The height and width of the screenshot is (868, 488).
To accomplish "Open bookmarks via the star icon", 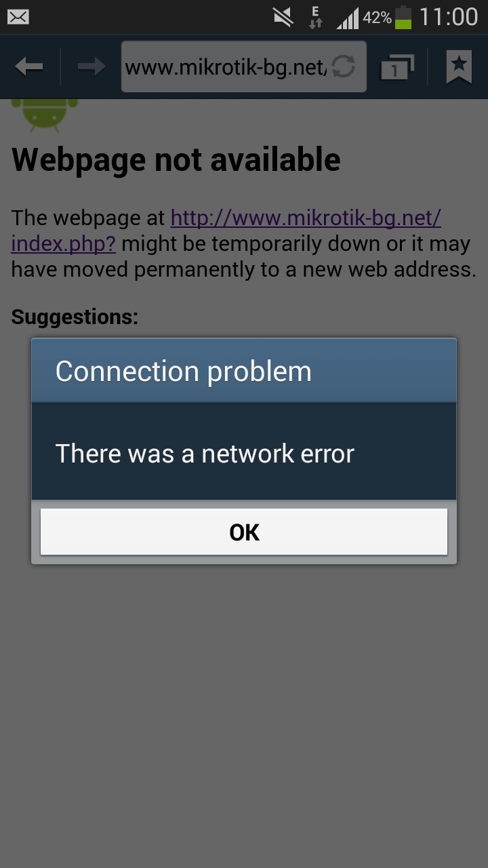I will 459,66.
